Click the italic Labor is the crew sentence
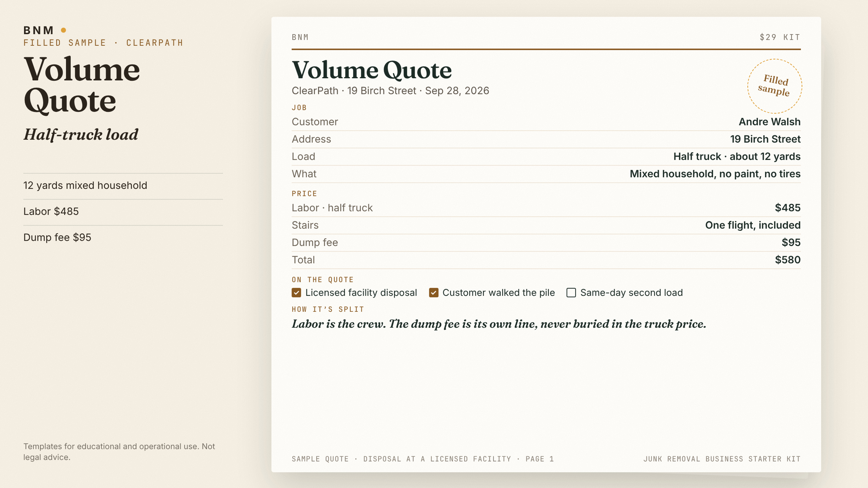The height and width of the screenshot is (488, 868). [x=499, y=324]
